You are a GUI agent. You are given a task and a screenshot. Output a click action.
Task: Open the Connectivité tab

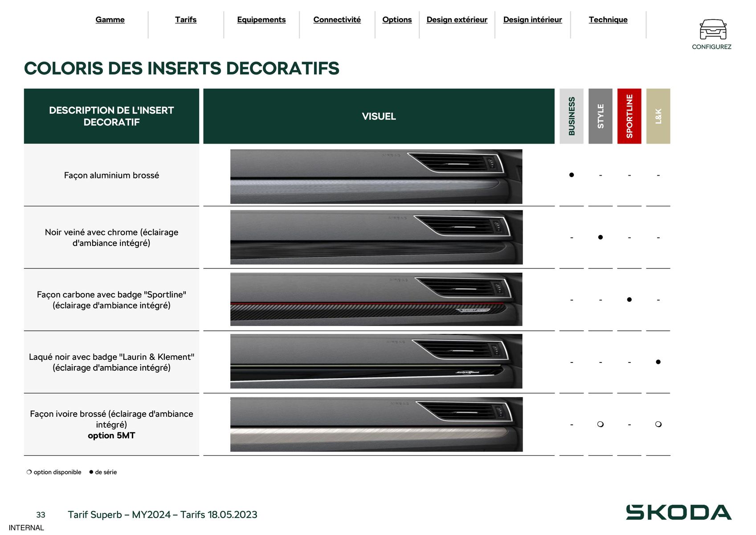click(337, 20)
